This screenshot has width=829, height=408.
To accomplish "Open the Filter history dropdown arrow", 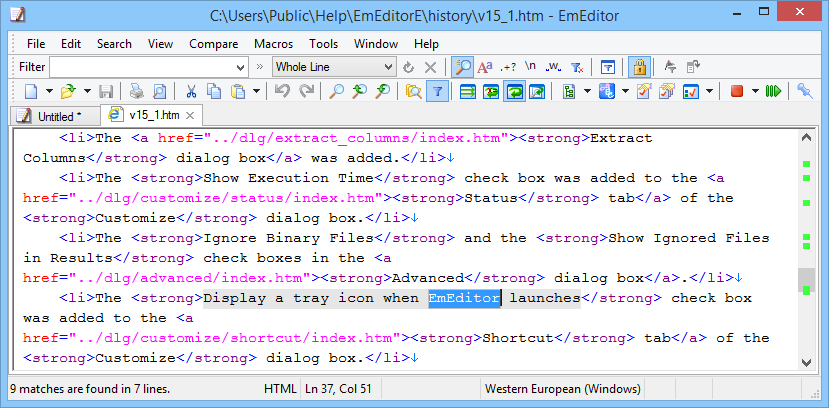I will (241, 67).
